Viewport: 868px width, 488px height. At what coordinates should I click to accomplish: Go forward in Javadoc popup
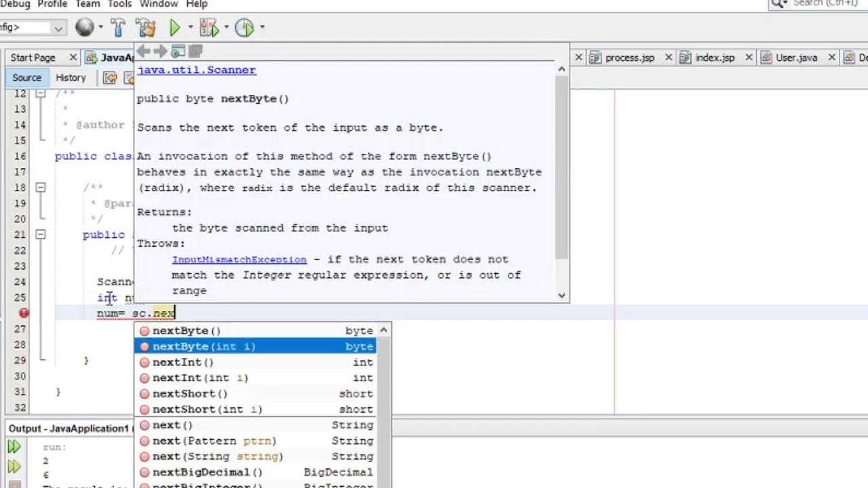[x=160, y=52]
